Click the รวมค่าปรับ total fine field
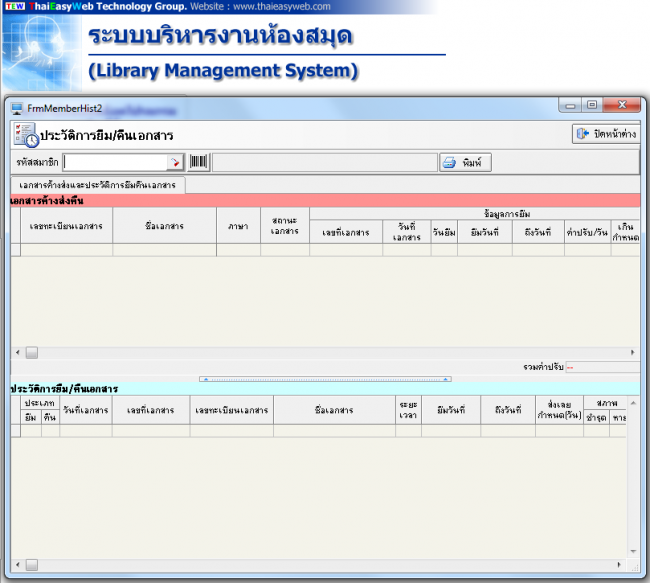This screenshot has width=650, height=583. coord(603,367)
